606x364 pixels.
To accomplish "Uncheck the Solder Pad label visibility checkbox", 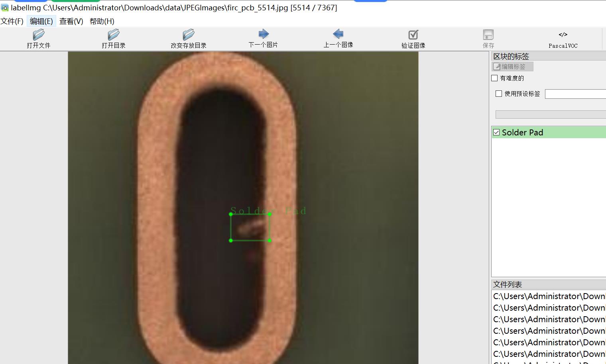I will click(496, 132).
